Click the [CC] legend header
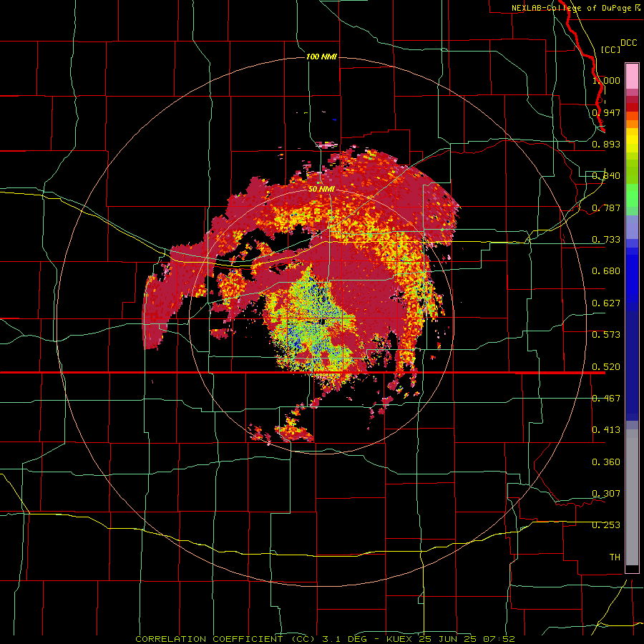The height and width of the screenshot is (644, 644). (x=611, y=49)
